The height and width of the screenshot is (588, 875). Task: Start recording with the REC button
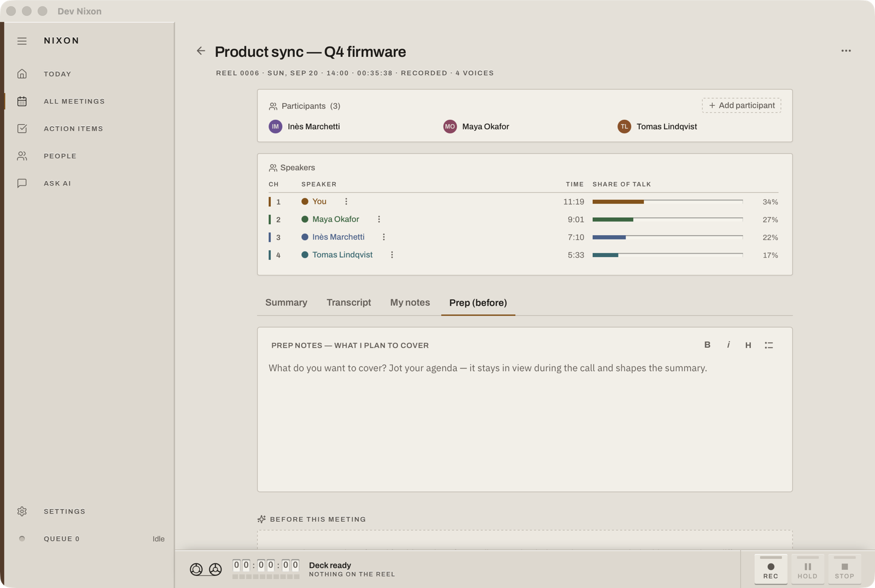pyautogui.click(x=771, y=569)
